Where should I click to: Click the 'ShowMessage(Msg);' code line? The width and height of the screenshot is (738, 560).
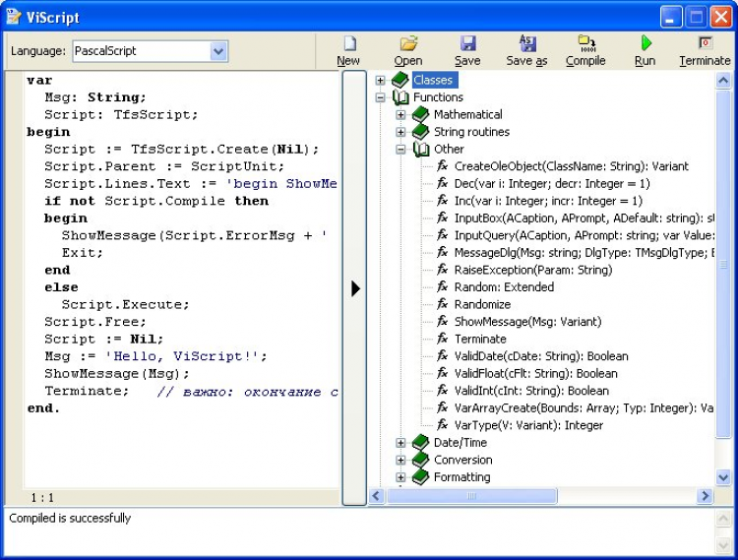pyautogui.click(x=117, y=374)
